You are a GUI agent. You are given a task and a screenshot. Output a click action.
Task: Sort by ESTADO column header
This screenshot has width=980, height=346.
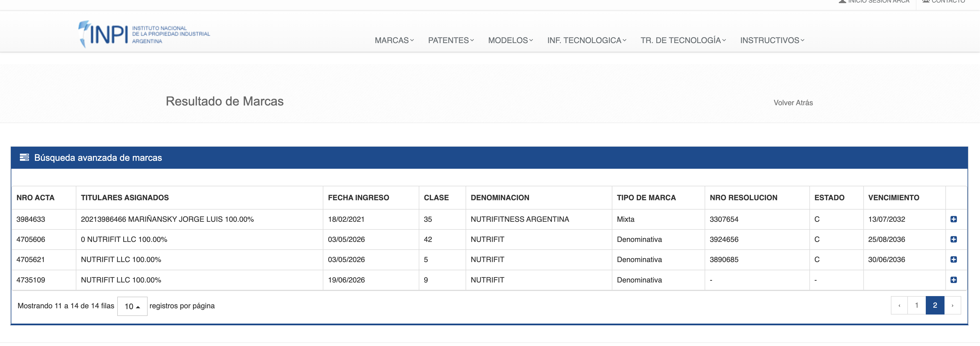(x=829, y=198)
